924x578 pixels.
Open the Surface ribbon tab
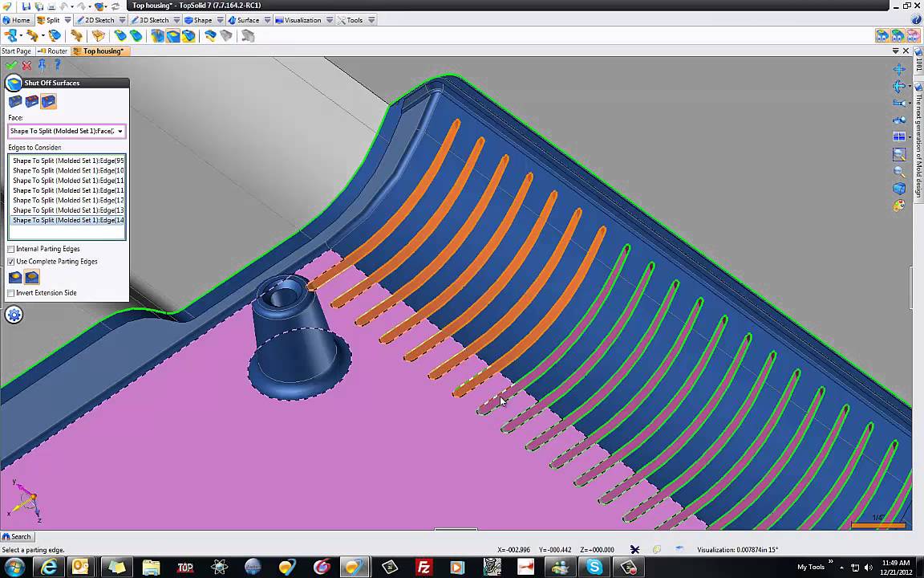pos(244,20)
